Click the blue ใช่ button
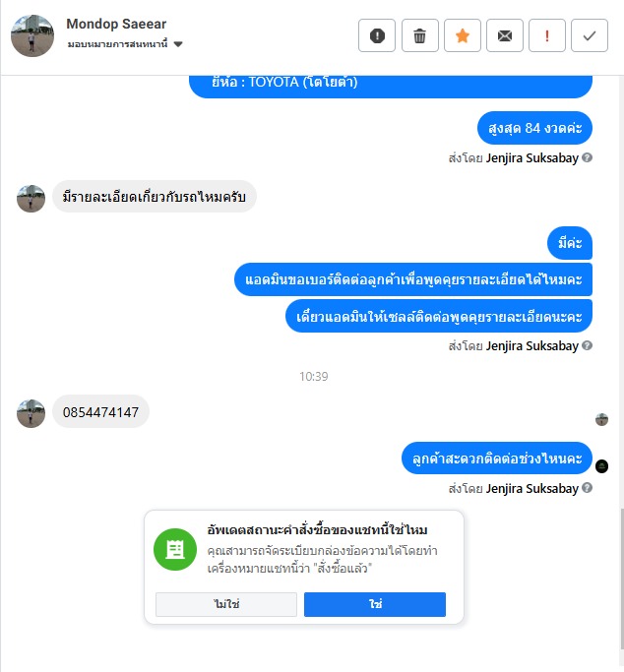The image size is (624, 672). [375, 604]
